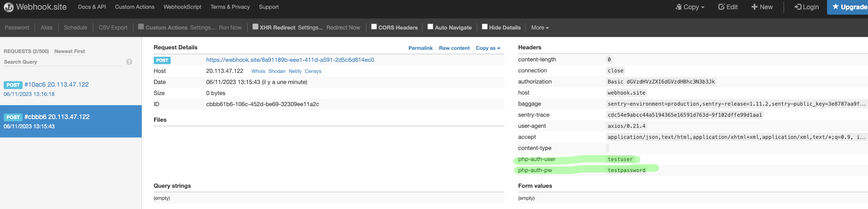Select the #10ac6 POST request
The width and height of the screenshot is (868, 209).
pos(56,85)
